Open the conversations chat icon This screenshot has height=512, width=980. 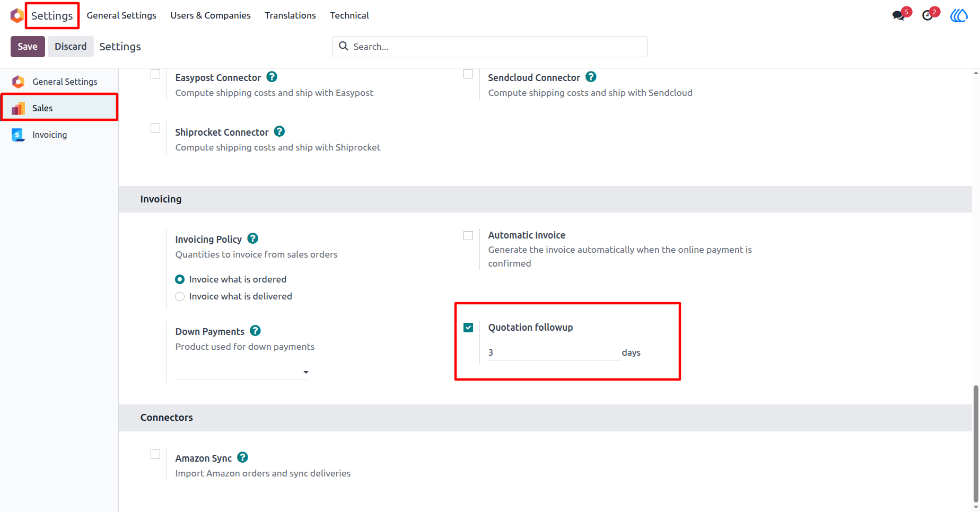tap(898, 15)
